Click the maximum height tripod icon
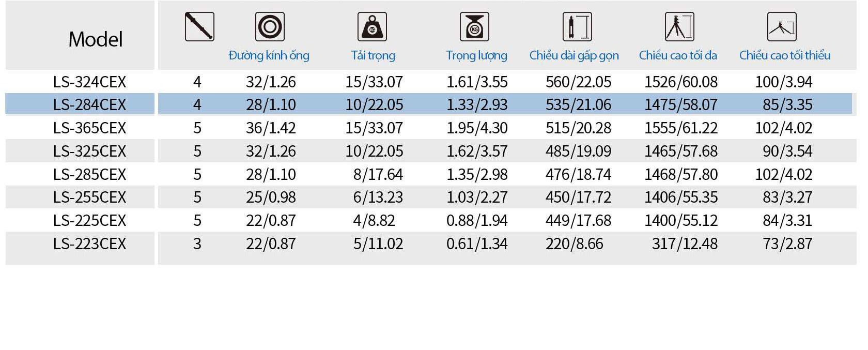The image size is (868, 350). (x=679, y=27)
